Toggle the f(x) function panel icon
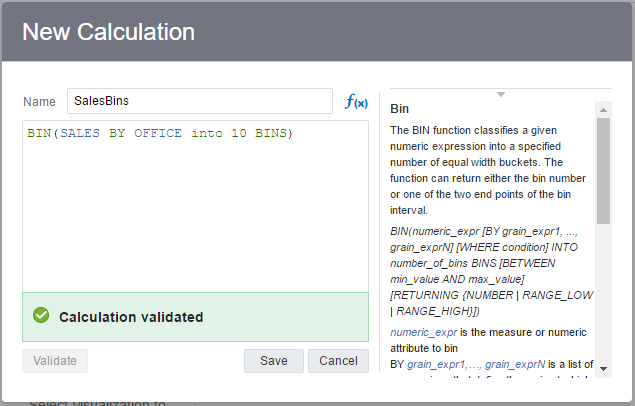The height and width of the screenshot is (406, 635). tap(356, 102)
